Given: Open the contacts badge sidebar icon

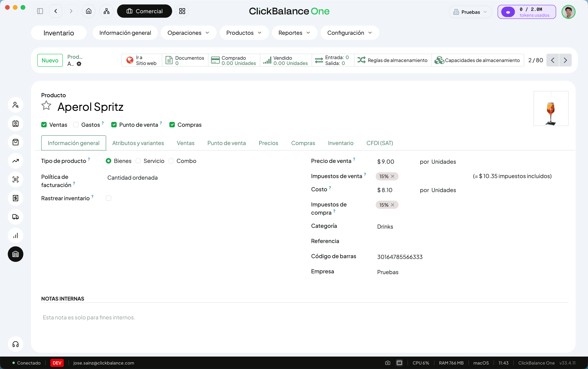Looking at the screenshot, I should (x=16, y=123).
